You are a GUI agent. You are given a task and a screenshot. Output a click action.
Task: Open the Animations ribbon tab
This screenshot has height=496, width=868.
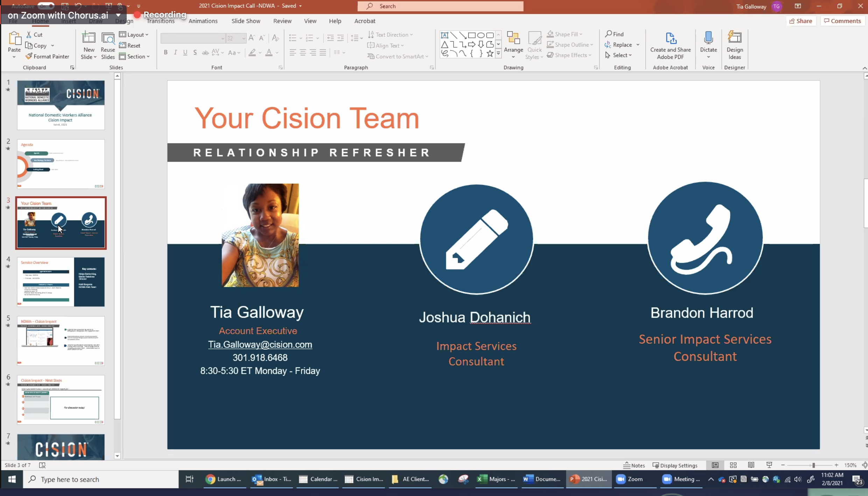tap(203, 21)
